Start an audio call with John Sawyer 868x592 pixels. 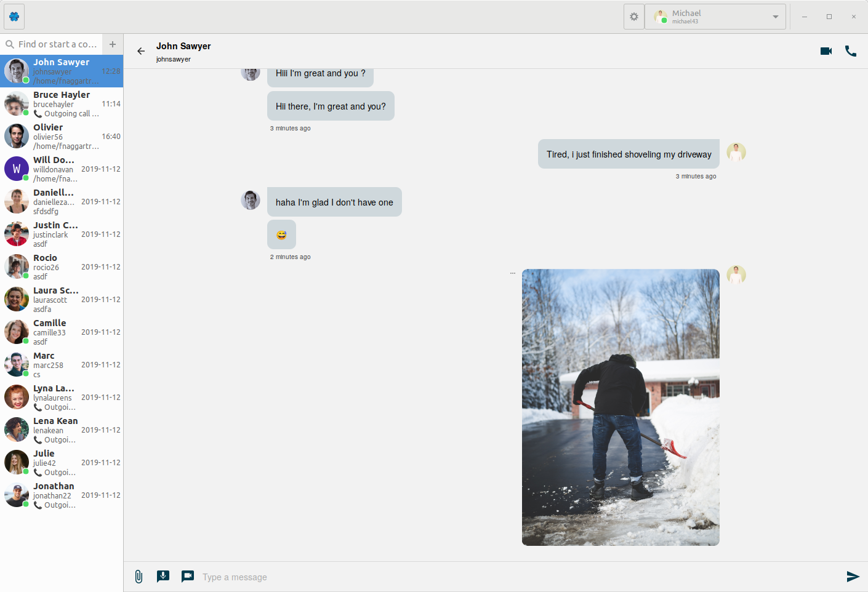coord(851,51)
